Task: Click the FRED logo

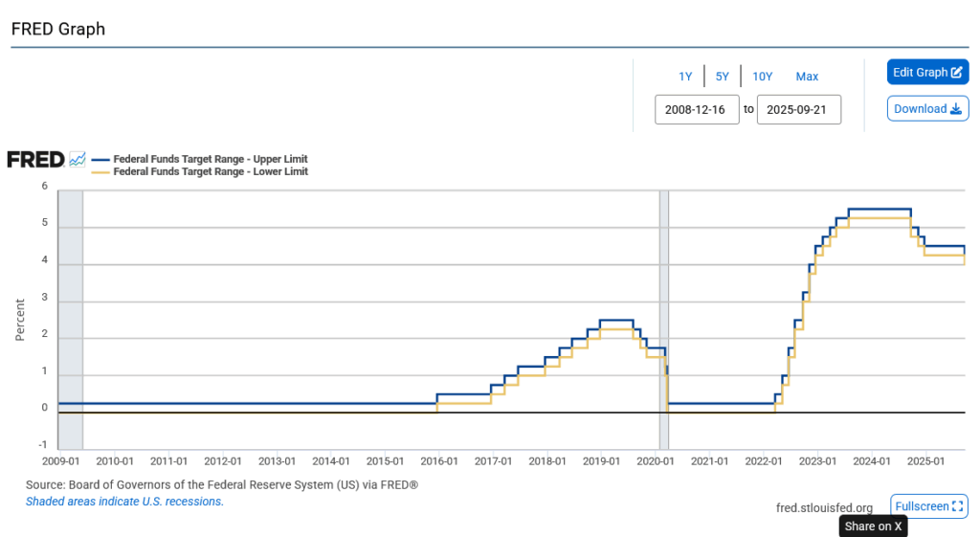Action: (35, 159)
